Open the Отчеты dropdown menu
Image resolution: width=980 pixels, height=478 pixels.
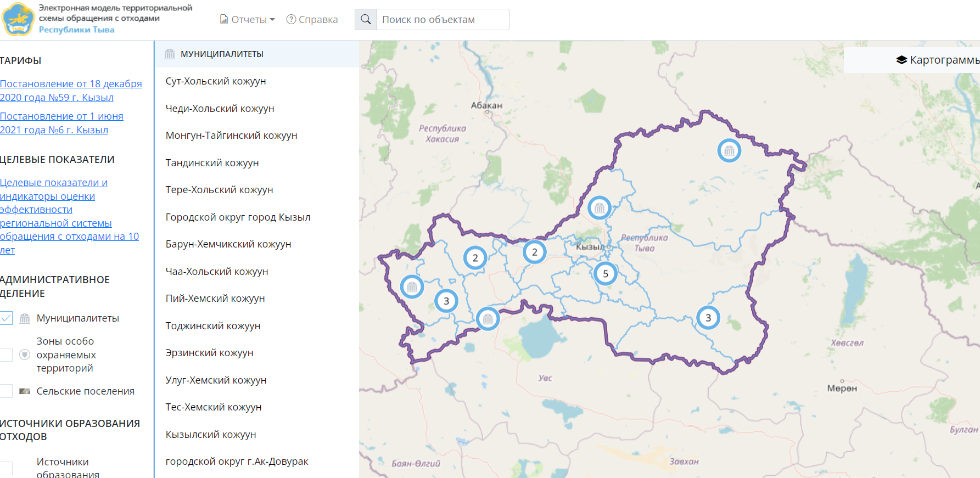(x=248, y=20)
